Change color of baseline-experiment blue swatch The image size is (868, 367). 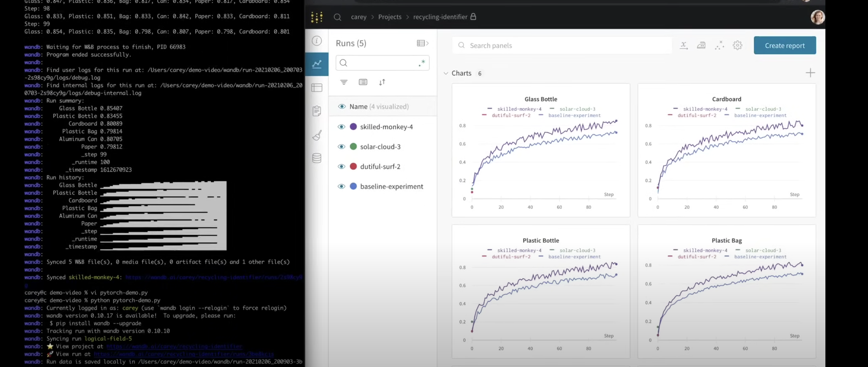(x=353, y=186)
